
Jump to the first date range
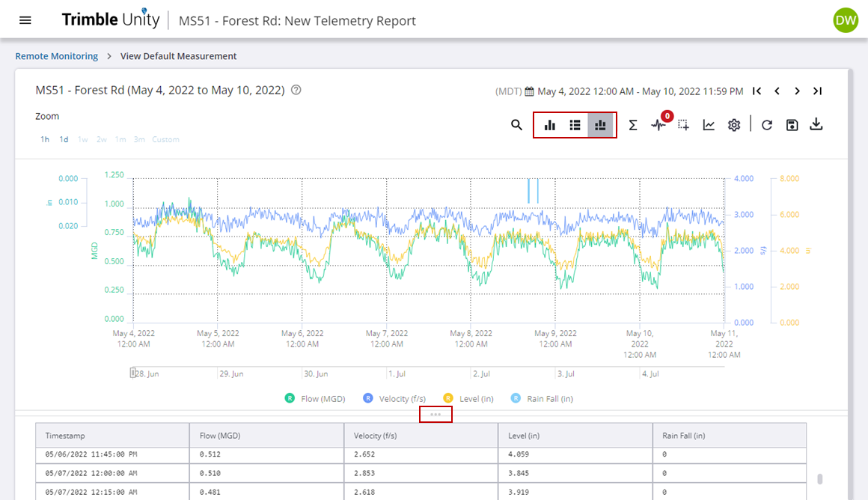click(x=757, y=91)
